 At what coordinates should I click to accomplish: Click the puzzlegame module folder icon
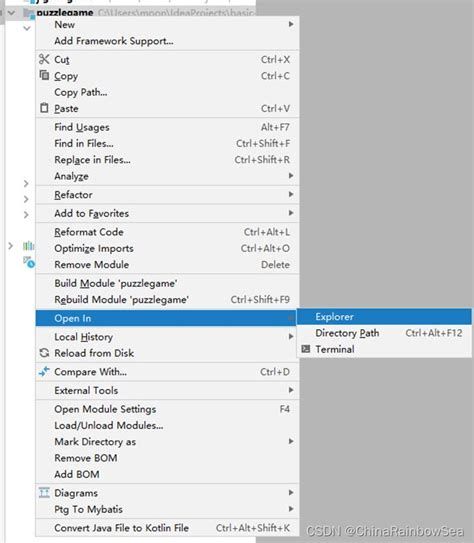(x=28, y=13)
